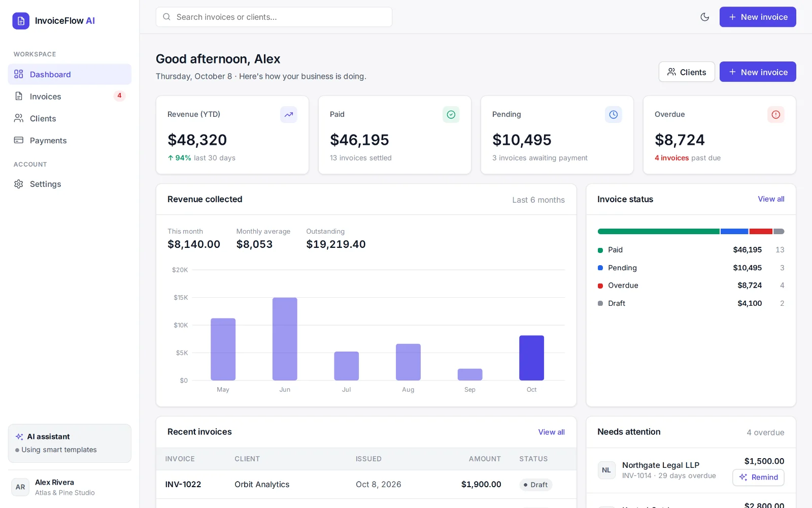This screenshot has height=508, width=812.
Task: Click the Orbit Analytics client cell
Action: click(x=262, y=485)
